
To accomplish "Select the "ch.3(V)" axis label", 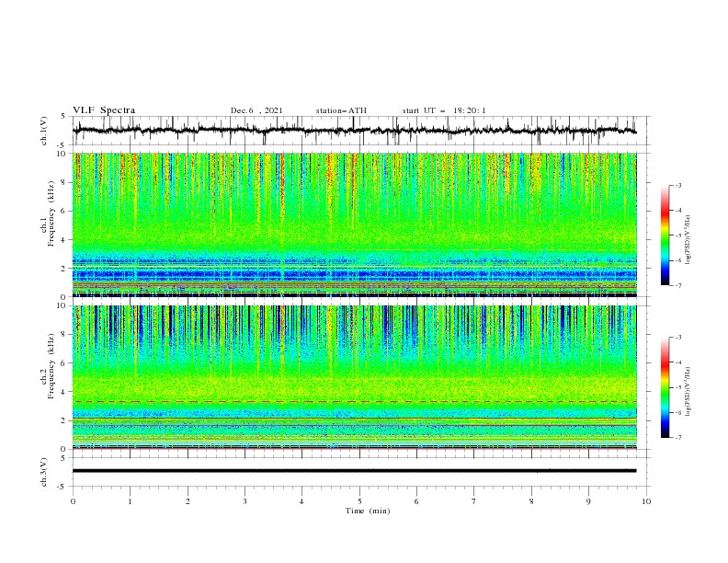I will click(44, 472).
